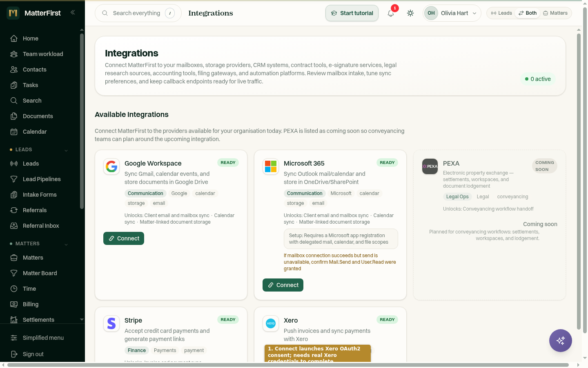Focus the Search everything field
This screenshot has width=588, height=368.
[x=138, y=13]
